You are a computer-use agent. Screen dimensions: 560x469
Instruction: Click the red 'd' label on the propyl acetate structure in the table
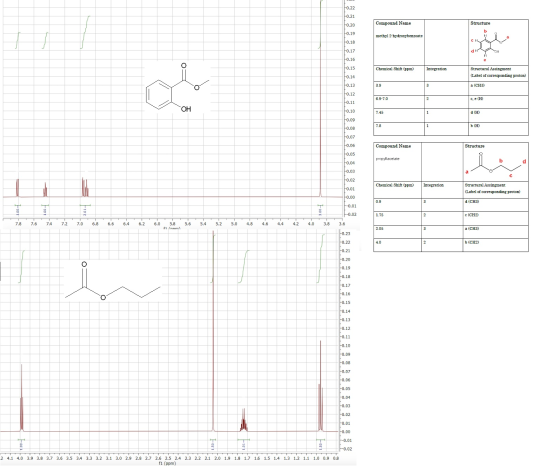coord(524,162)
